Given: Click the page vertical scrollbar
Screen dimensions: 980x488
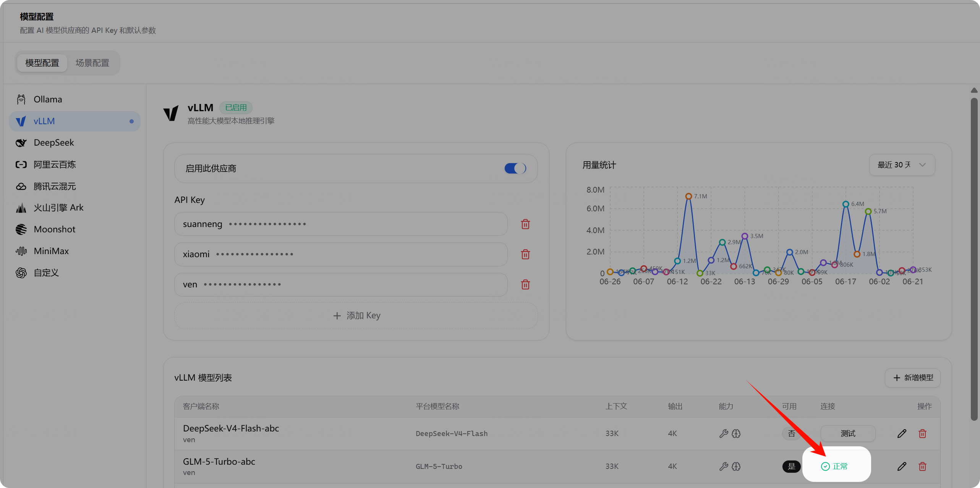Looking at the screenshot, I should (x=974, y=259).
